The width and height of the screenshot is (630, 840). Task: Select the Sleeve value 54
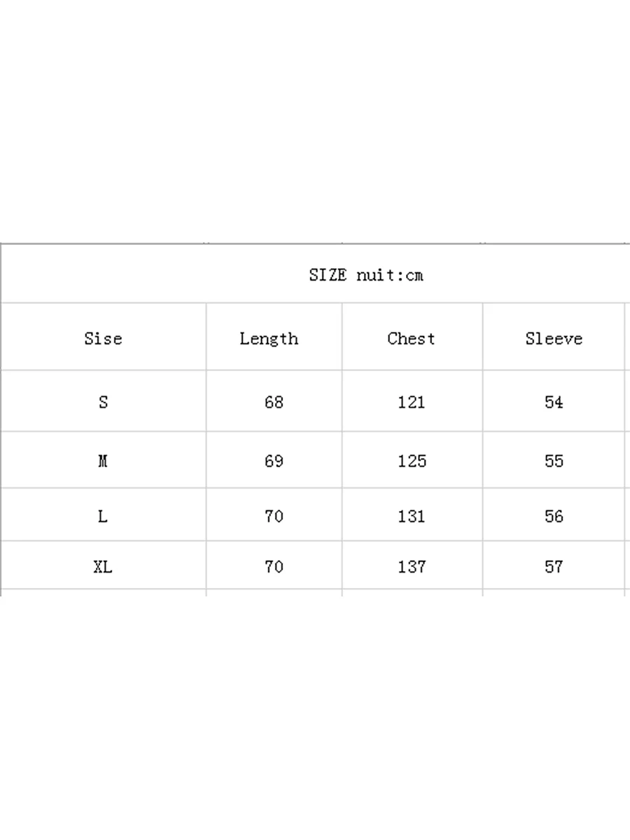point(554,402)
